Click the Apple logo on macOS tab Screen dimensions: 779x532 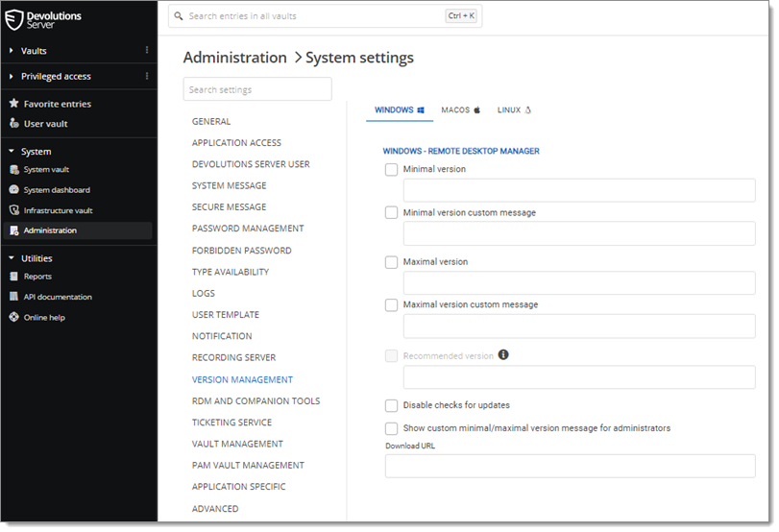477,109
